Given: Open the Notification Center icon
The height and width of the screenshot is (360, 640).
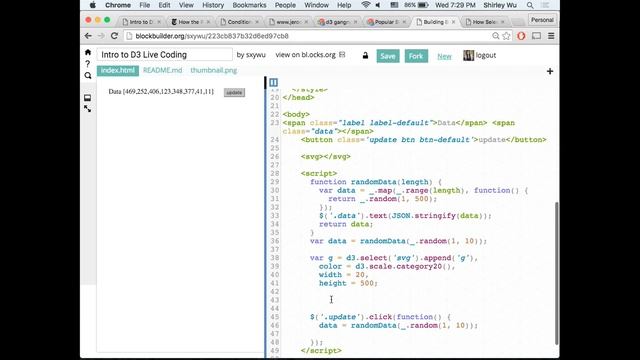Looking at the screenshot, I should 545,5.
